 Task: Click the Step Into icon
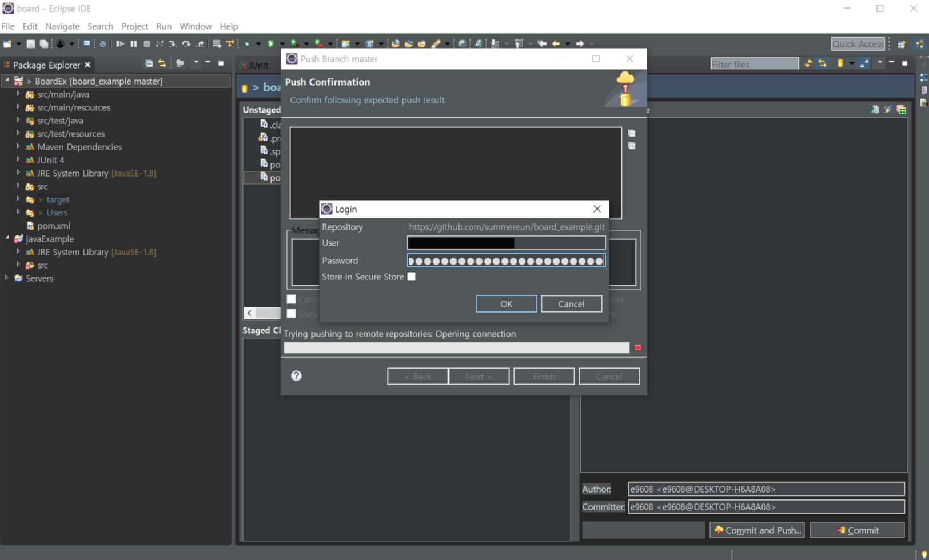pyautogui.click(x=172, y=43)
